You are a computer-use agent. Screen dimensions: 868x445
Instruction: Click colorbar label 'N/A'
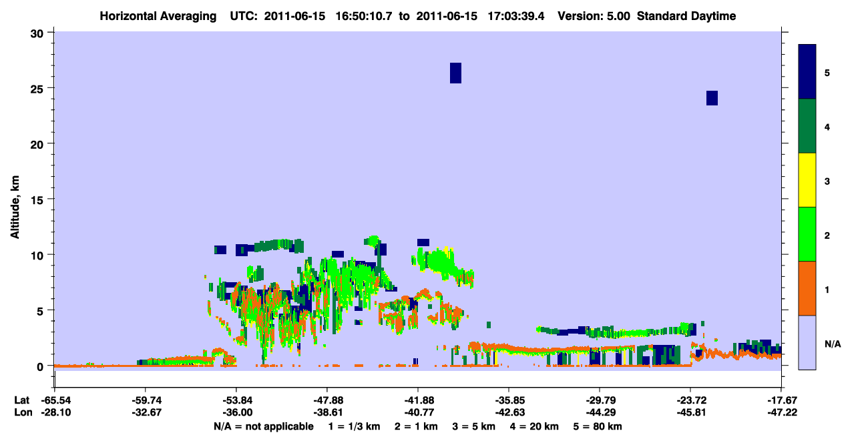coord(833,344)
